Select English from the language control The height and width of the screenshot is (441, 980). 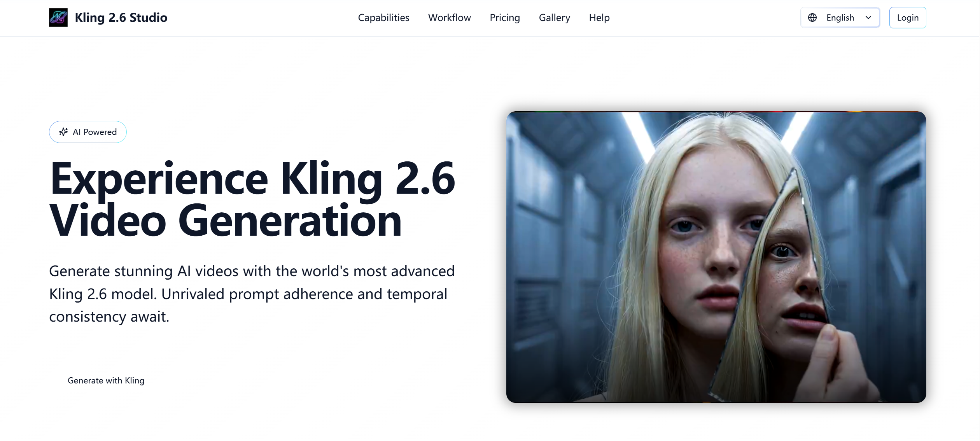(840, 17)
